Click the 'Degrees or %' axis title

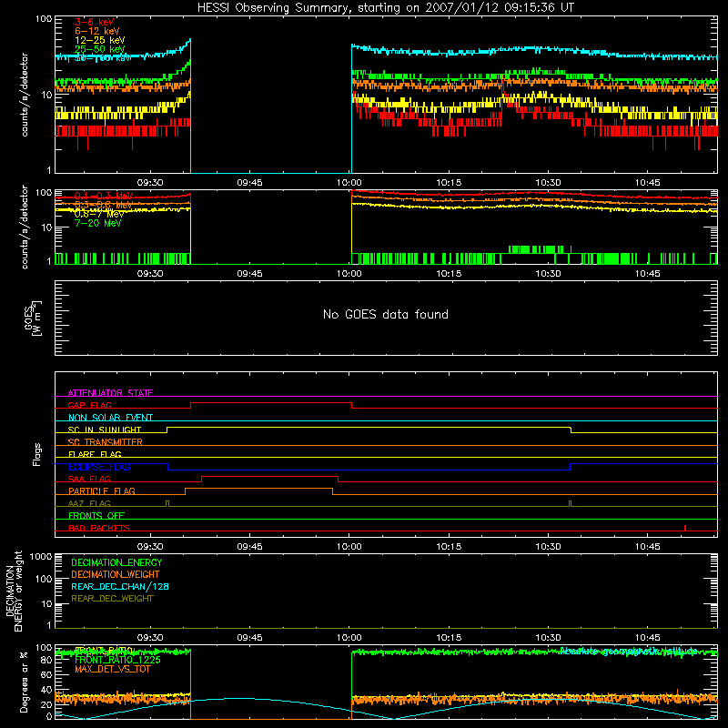click(24, 682)
